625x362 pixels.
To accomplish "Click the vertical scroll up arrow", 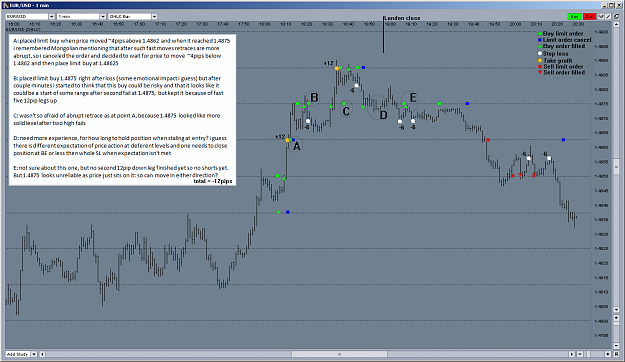I will pyautogui.click(x=617, y=24).
